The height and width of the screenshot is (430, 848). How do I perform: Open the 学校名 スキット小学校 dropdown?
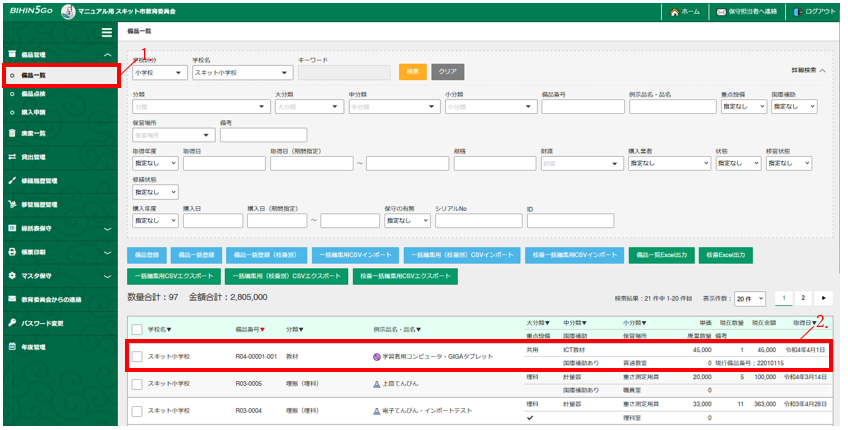click(241, 72)
